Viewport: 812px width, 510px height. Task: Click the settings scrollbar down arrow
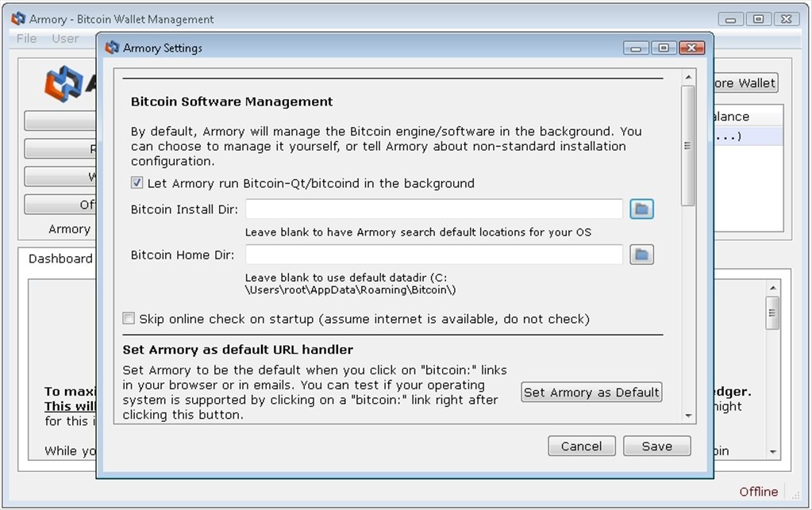point(688,416)
